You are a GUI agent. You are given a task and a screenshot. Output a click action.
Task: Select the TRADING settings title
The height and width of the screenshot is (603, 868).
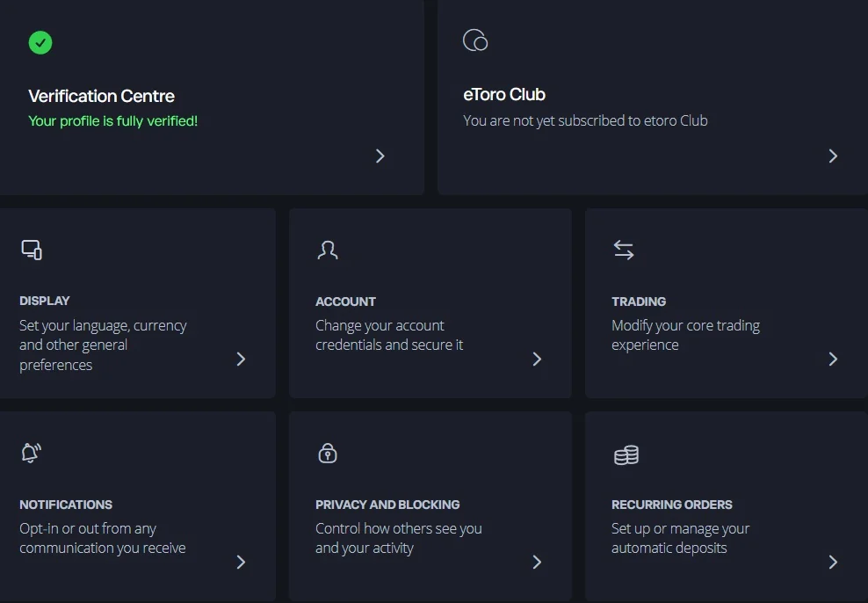[639, 301]
